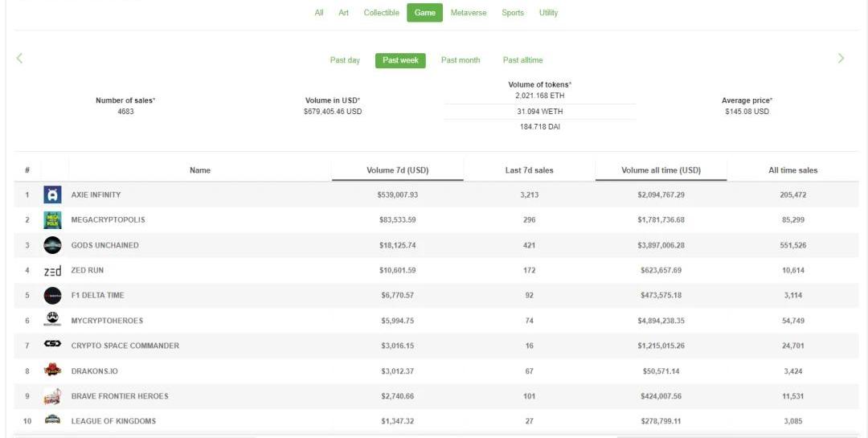Click the MyCryptoHeroes logo icon
868x438 pixels.
point(52,320)
